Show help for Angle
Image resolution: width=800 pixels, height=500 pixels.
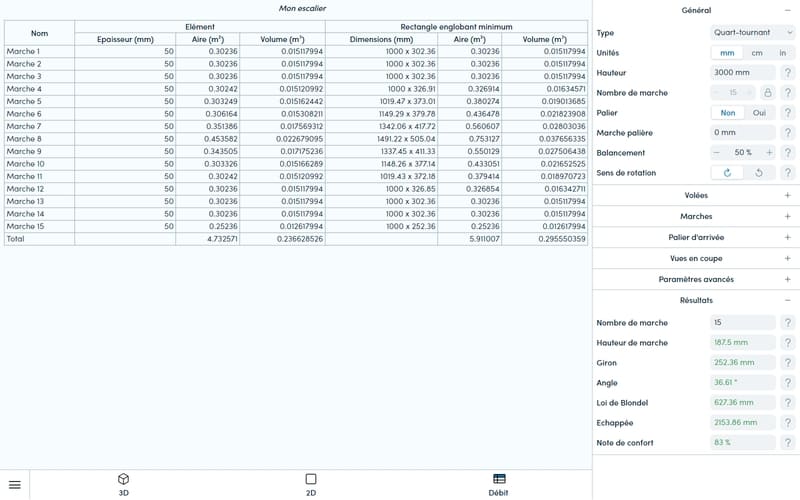pyautogui.click(x=788, y=382)
